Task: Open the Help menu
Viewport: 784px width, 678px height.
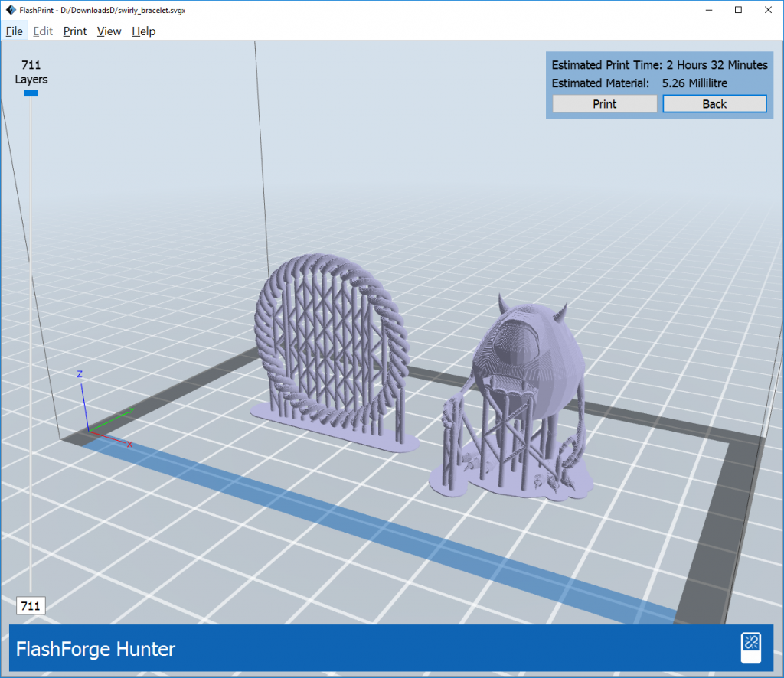Action: tap(143, 31)
